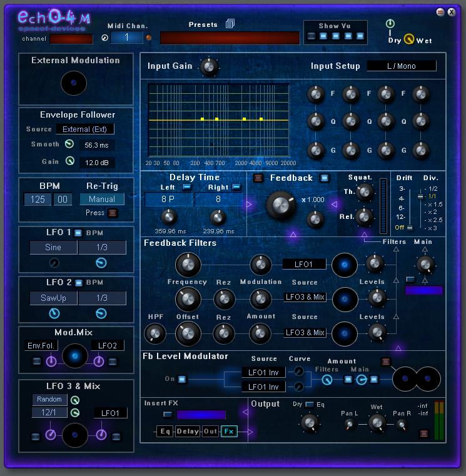Click the red channel display field

click(x=71, y=39)
